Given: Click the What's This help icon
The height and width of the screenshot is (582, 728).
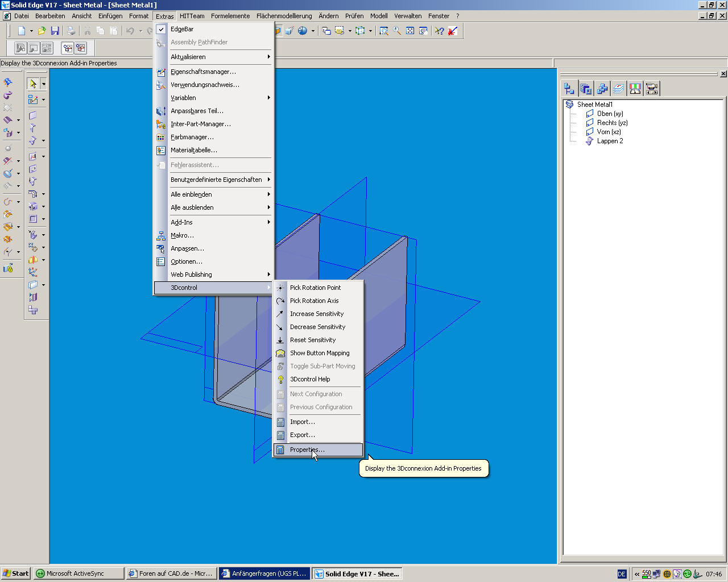Looking at the screenshot, I should [x=439, y=31].
